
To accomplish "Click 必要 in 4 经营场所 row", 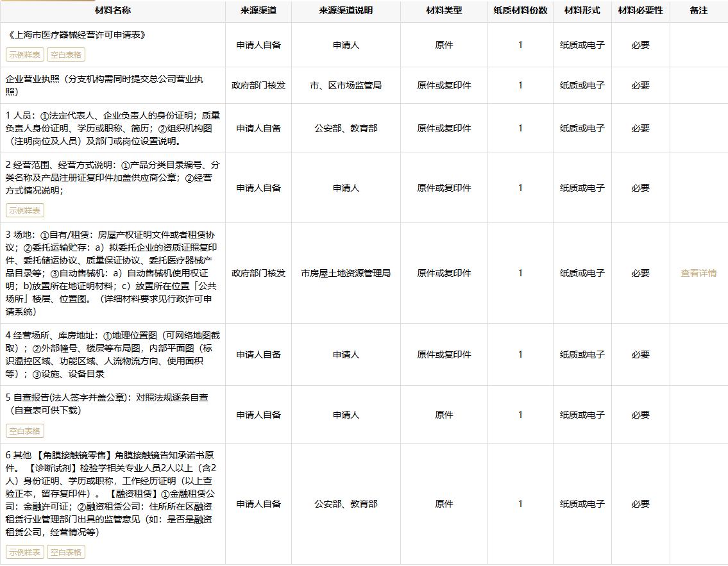I will pos(641,354).
